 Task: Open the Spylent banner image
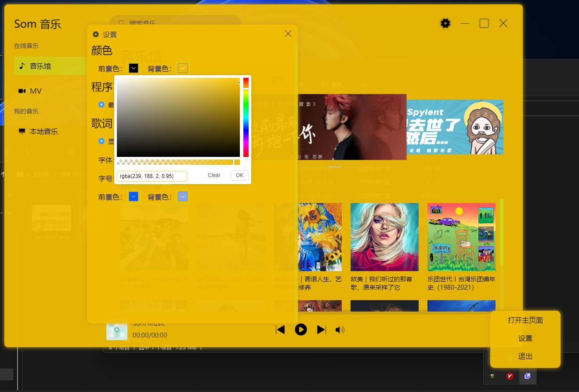[455, 127]
